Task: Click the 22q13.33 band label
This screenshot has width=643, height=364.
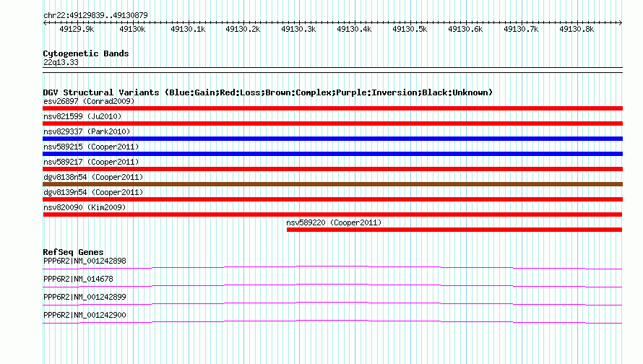Action: point(61,62)
